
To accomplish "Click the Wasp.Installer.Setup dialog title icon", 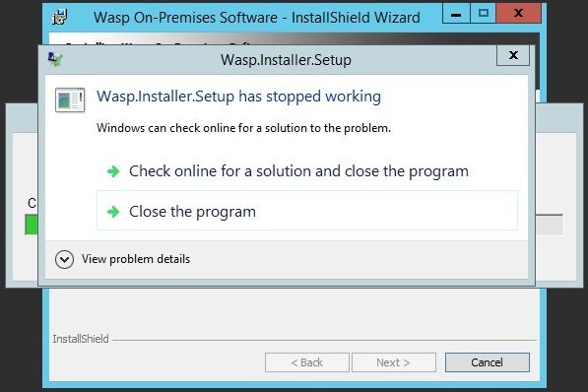I will (55, 59).
